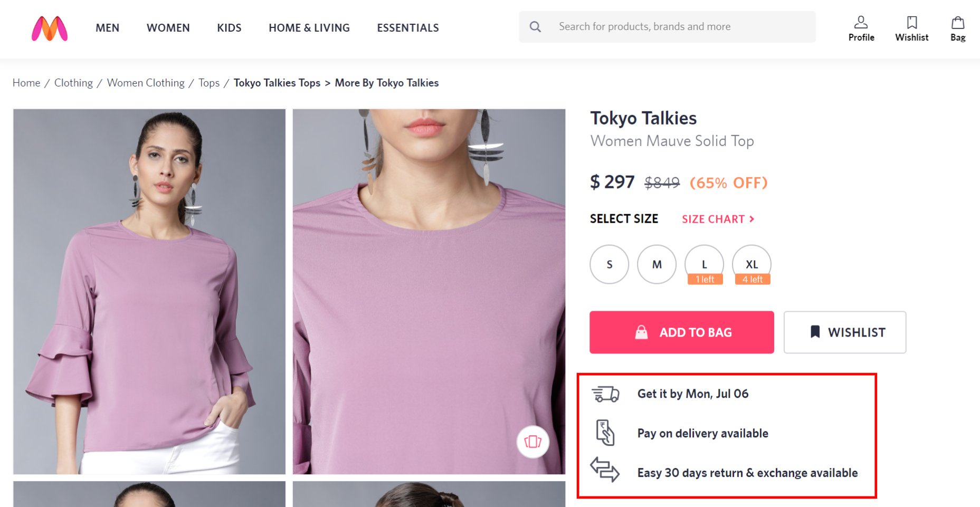The height and width of the screenshot is (507, 980).
Task: Go to Women Clothing breadcrumb link
Action: pyautogui.click(x=146, y=83)
